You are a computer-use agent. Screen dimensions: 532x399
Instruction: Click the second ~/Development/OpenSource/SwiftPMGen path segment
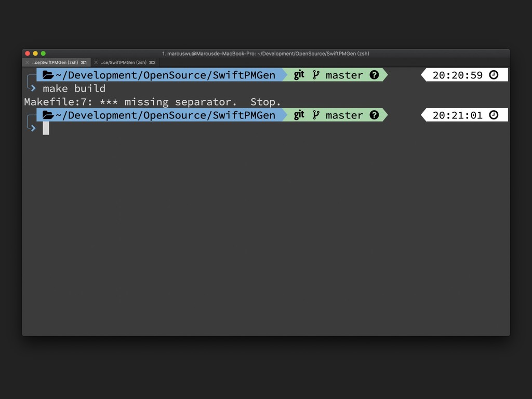pos(166,115)
